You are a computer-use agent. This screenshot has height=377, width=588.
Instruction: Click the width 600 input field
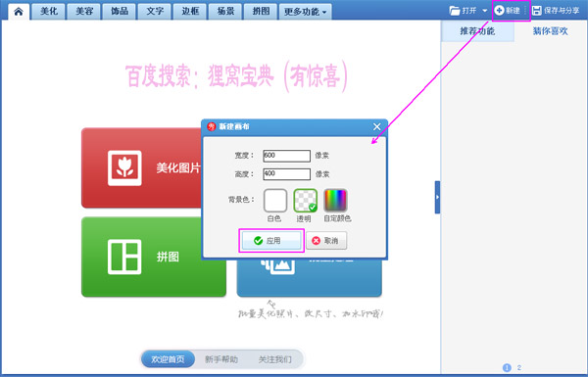tap(286, 156)
